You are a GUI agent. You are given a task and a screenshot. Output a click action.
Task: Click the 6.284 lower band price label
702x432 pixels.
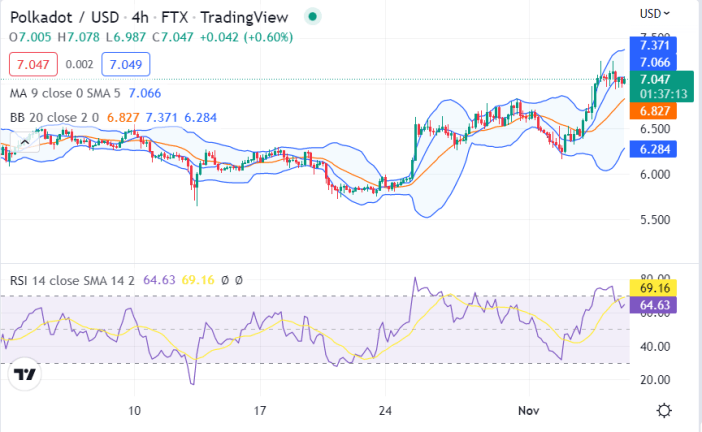pyautogui.click(x=653, y=149)
